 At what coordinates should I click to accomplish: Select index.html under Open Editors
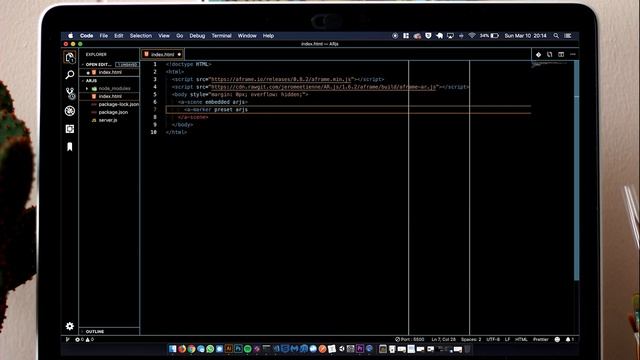109,72
